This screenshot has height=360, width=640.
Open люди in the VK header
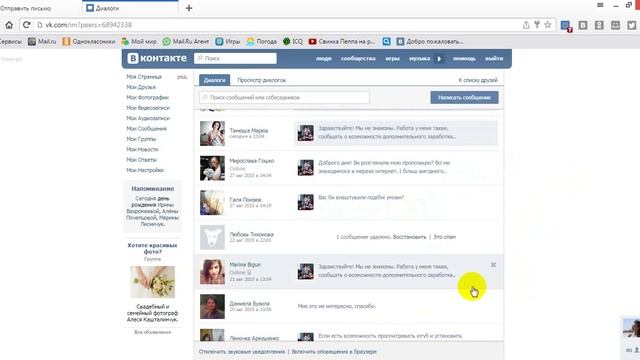pos(324,59)
